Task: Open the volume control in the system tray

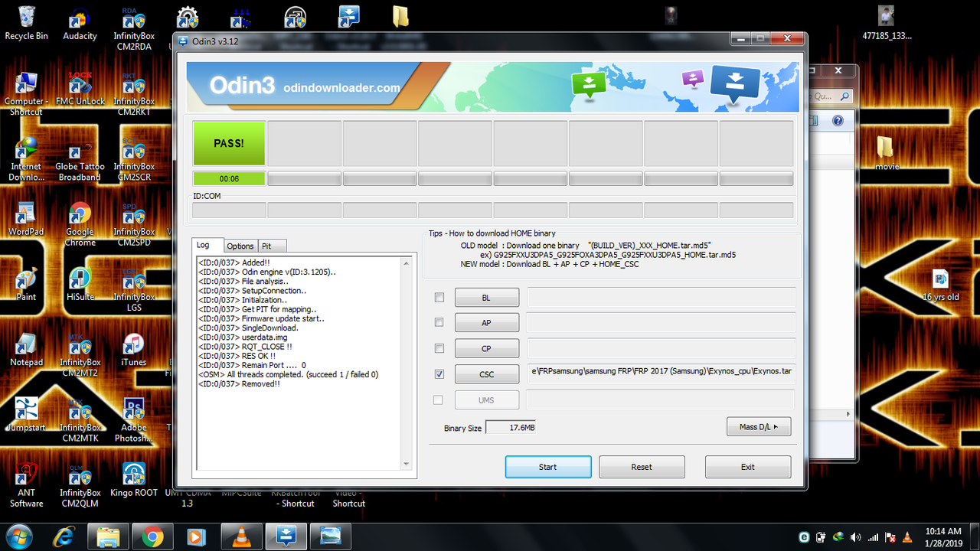Action: click(x=856, y=536)
